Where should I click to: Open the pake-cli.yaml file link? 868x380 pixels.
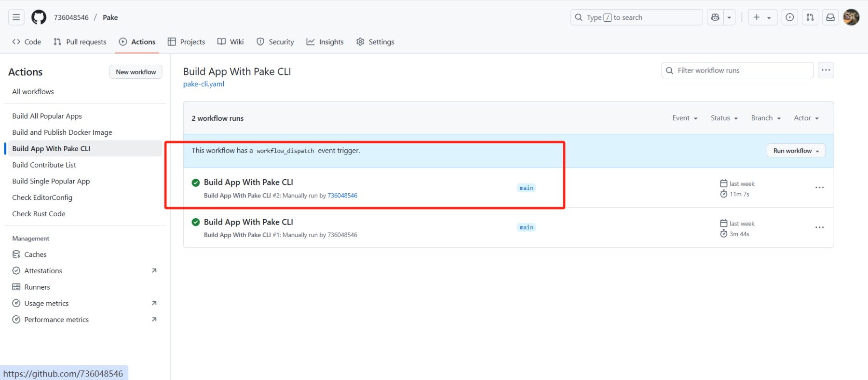tap(203, 84)
